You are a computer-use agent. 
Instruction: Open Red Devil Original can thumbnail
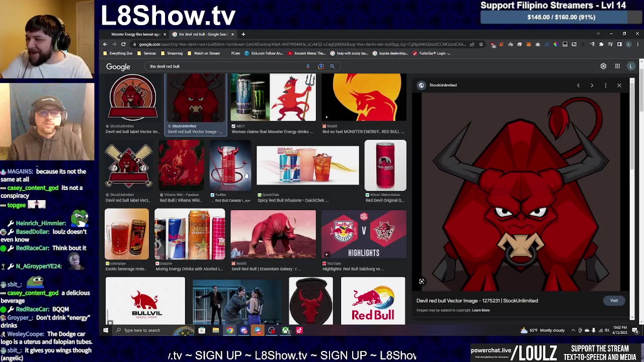pyautogui.click(x=385, y=165)
